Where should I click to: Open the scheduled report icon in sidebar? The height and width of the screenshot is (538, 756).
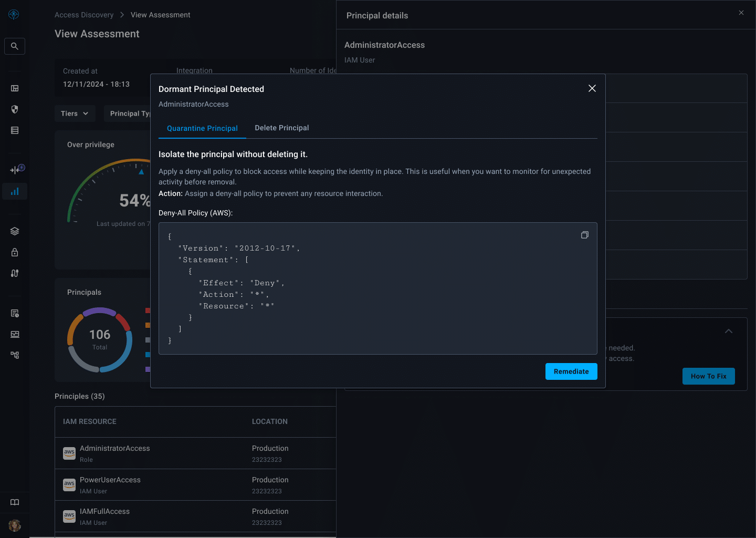pos(15,313)
